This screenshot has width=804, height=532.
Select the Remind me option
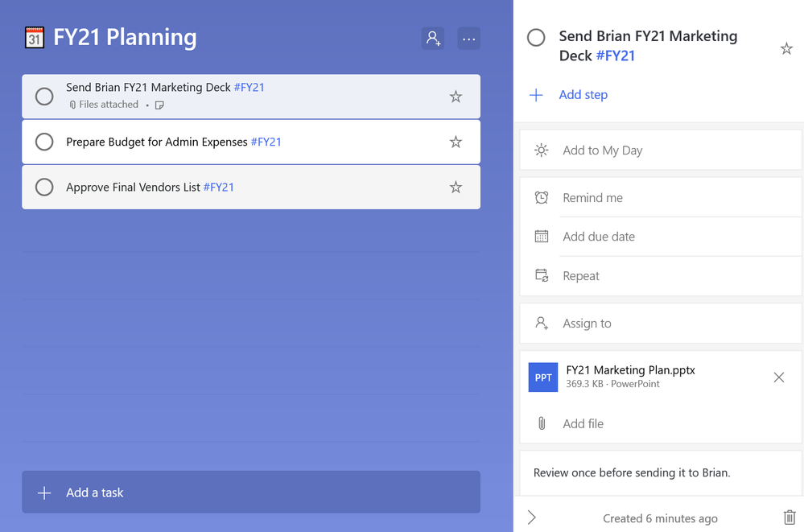coord(592,198)
